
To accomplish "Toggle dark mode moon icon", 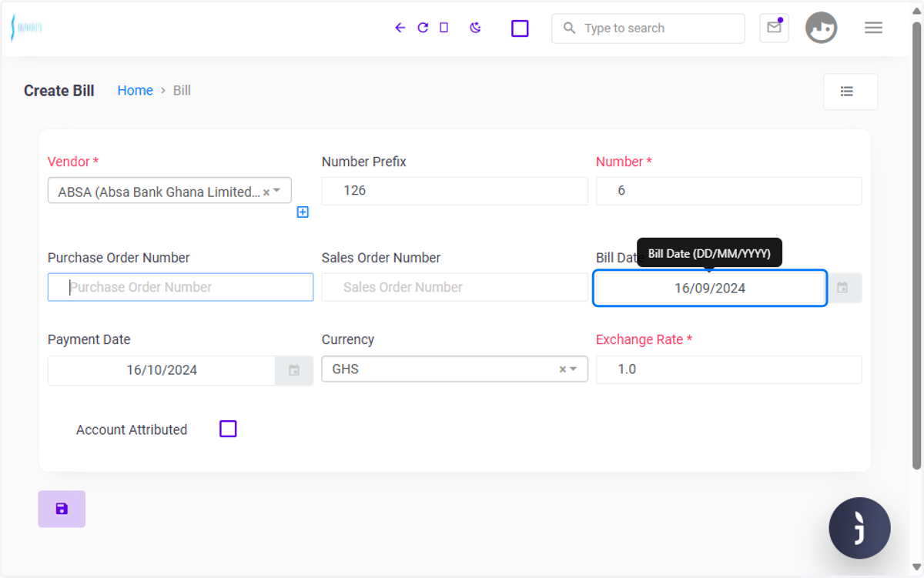I will click(475, 28).
